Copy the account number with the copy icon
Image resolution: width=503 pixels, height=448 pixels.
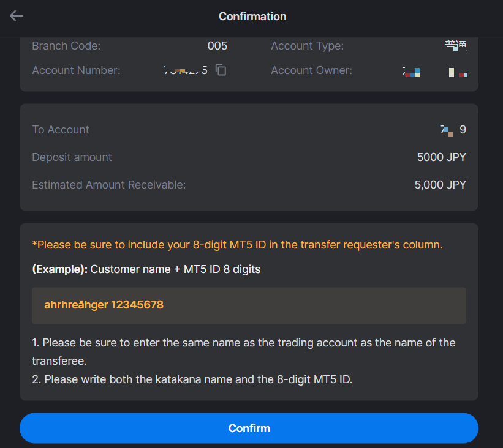coord(221,70)
